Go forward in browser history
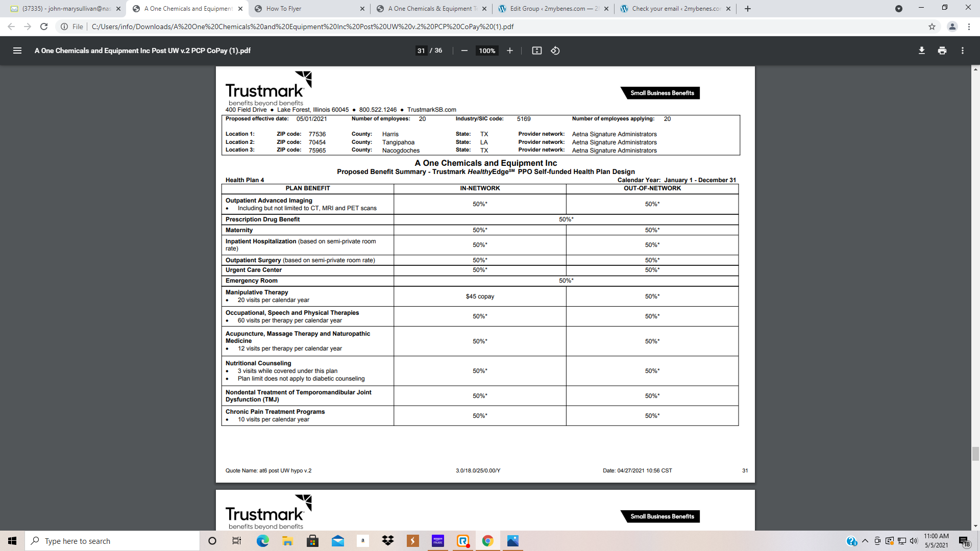Screen dimensions: 980x551 pyautogui.click(x=28, y=27)
